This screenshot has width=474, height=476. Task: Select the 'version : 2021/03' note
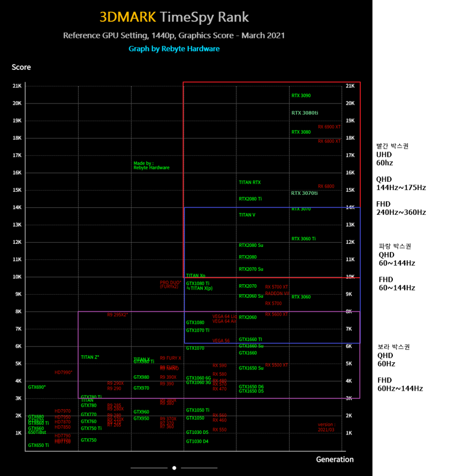click(326, 427)
